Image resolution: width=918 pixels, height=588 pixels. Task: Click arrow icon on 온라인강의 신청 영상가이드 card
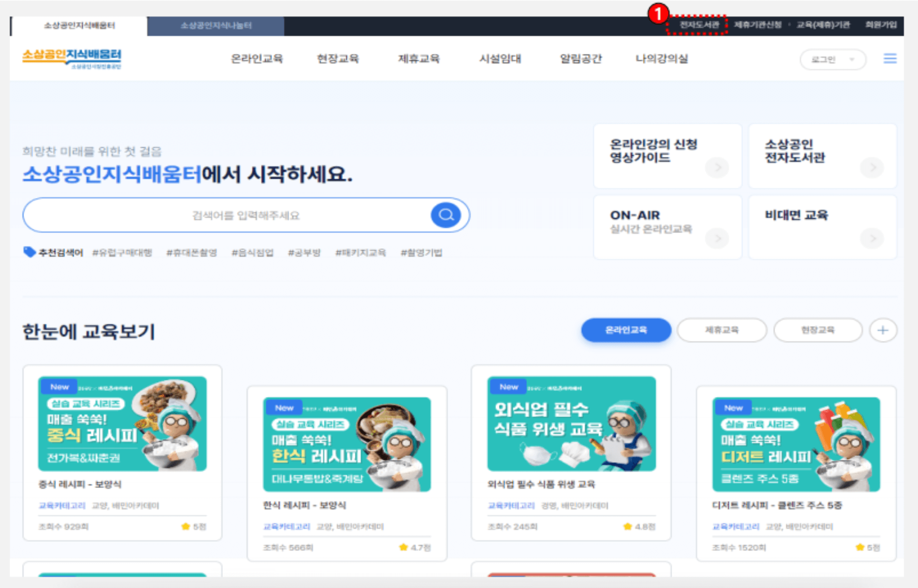[717, 167]
